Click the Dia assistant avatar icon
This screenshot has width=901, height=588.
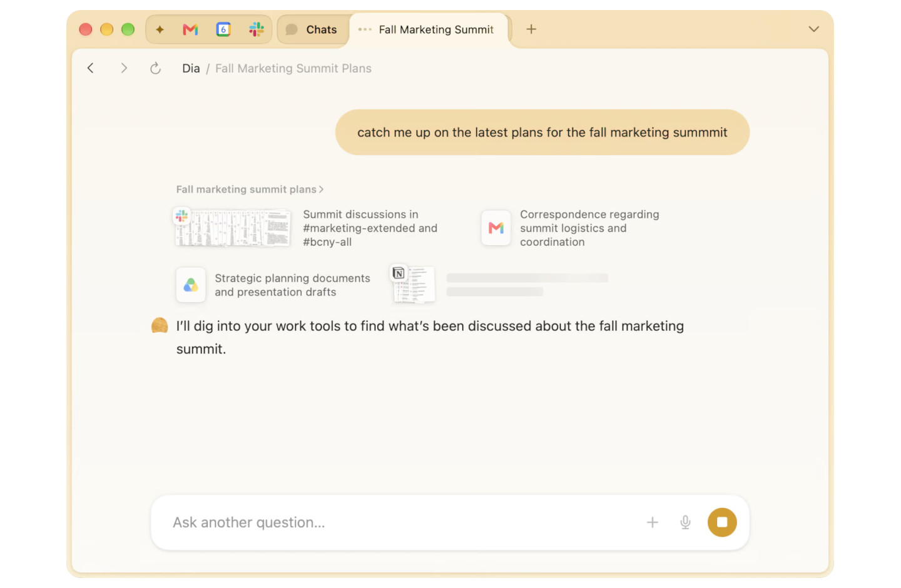[x=160, y=325]
